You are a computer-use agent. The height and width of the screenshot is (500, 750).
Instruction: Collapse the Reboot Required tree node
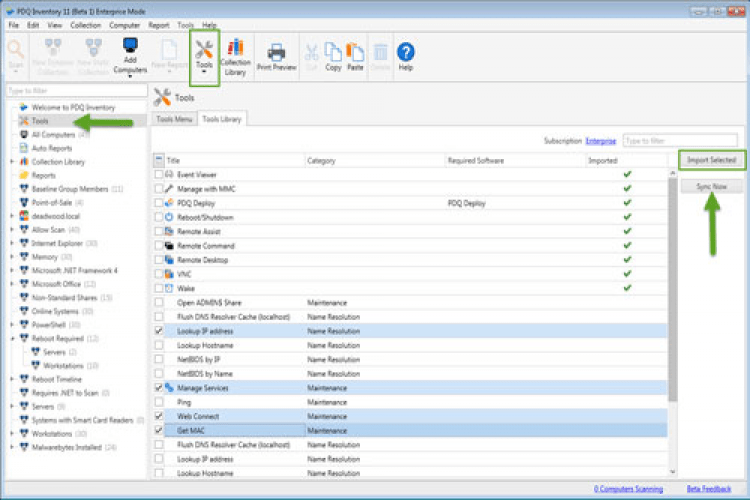(12, 338)
